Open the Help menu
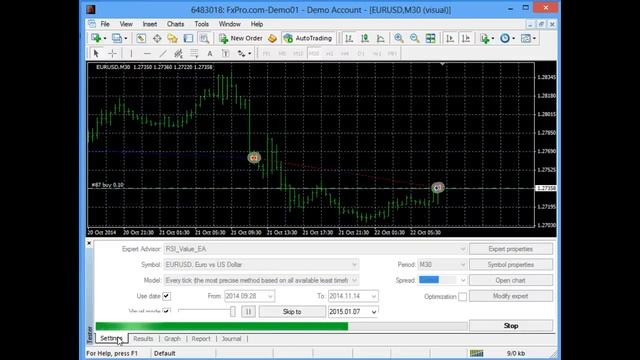This screenshot has width=640, height=360. (257, 24)
